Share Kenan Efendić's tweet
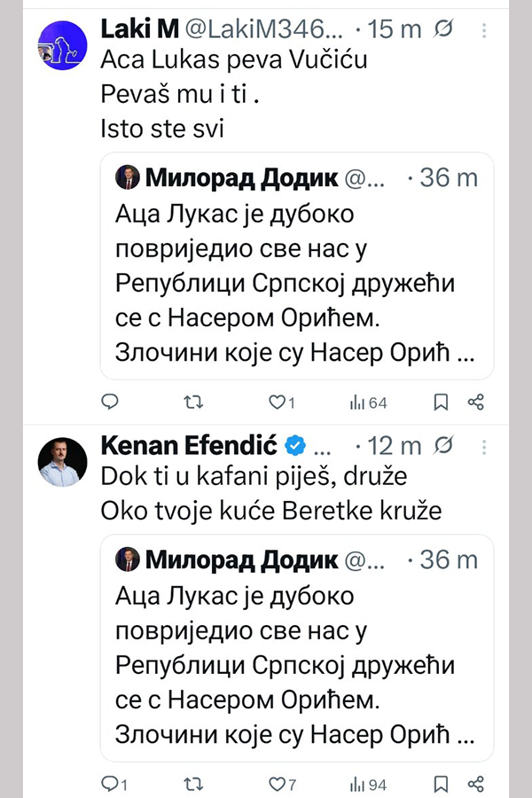 [476, 784]
